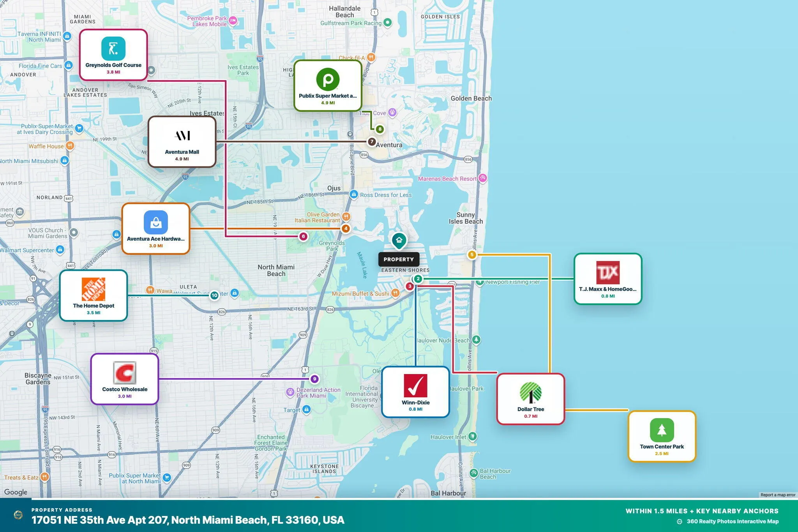
Task: Click numbered route marker 7
Action: click(372, 142)
